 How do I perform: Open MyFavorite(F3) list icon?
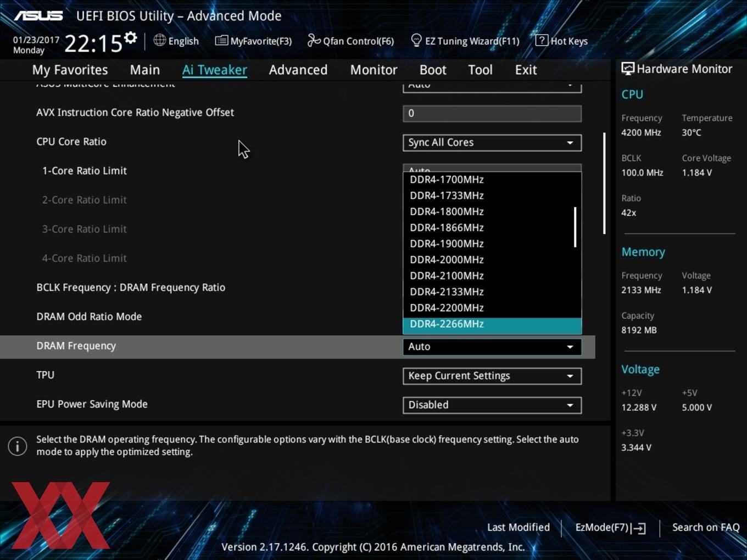pyautogui.click(x=221, y=41)
